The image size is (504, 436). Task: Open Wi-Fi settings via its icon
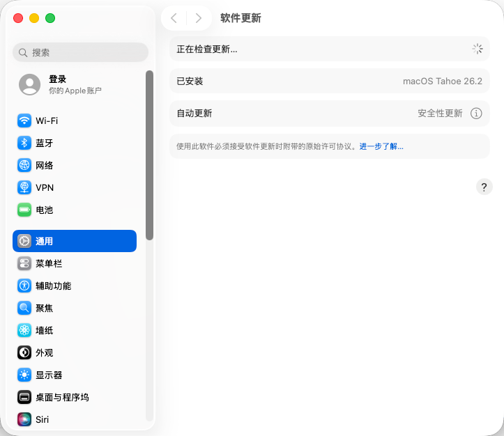tap(24, 120)
